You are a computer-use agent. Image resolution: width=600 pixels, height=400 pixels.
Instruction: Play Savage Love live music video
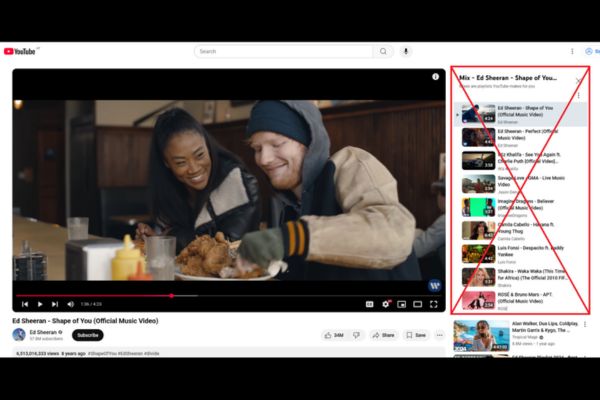click(x=520, y=184)
